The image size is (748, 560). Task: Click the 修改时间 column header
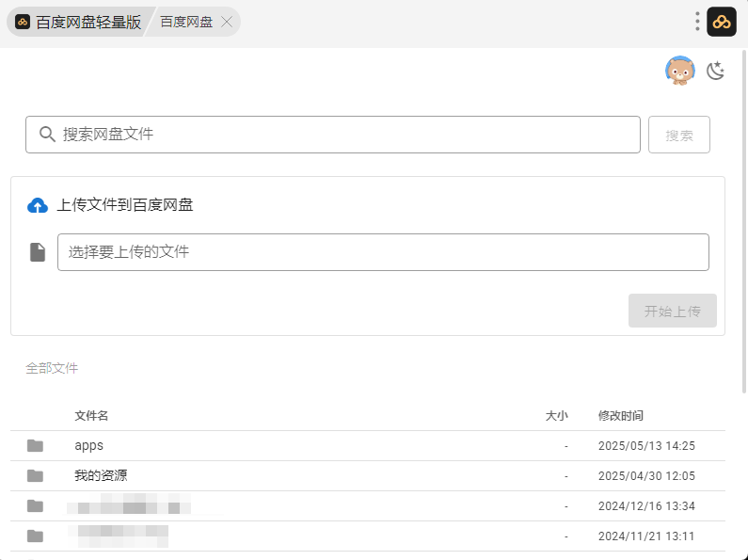[621, 415]
